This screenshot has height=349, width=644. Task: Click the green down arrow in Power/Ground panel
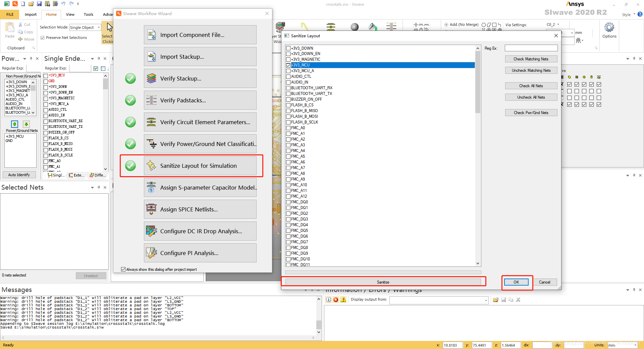[x=26, y=124]
